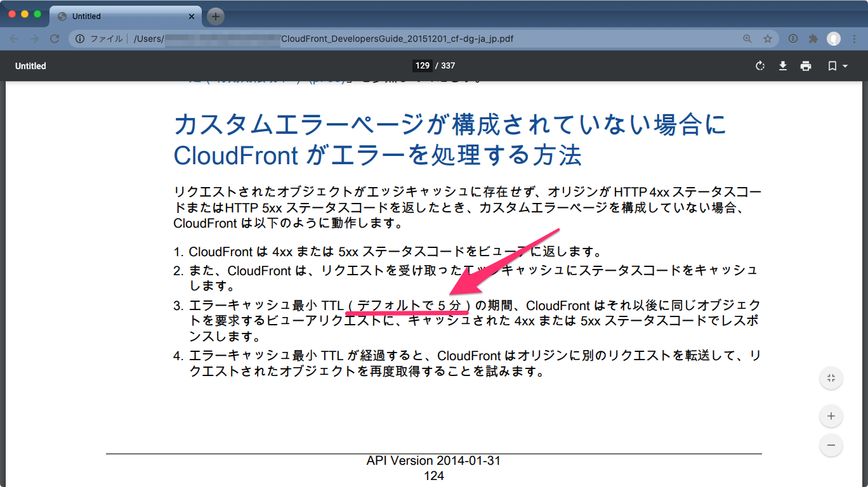Click the browser forward arrow
Viewport: 868px width, 487px height.
pos(34,39)
